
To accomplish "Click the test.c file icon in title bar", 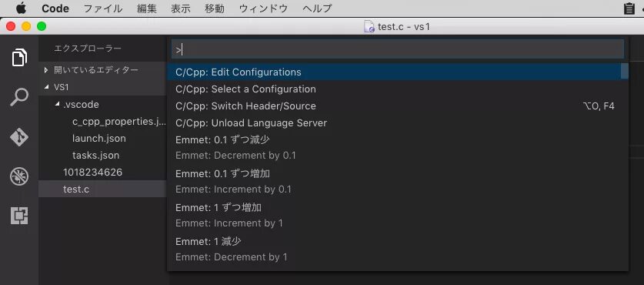I will (x=369, y=27).
